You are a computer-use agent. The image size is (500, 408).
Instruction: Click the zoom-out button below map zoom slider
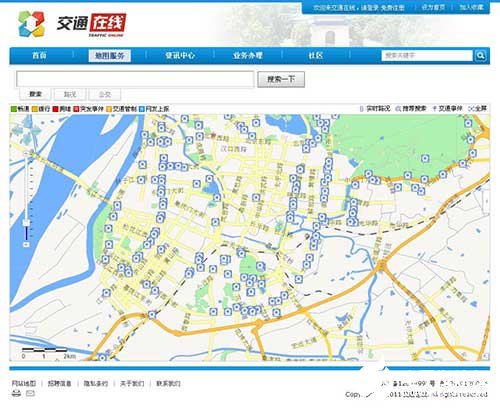(26, 245)
